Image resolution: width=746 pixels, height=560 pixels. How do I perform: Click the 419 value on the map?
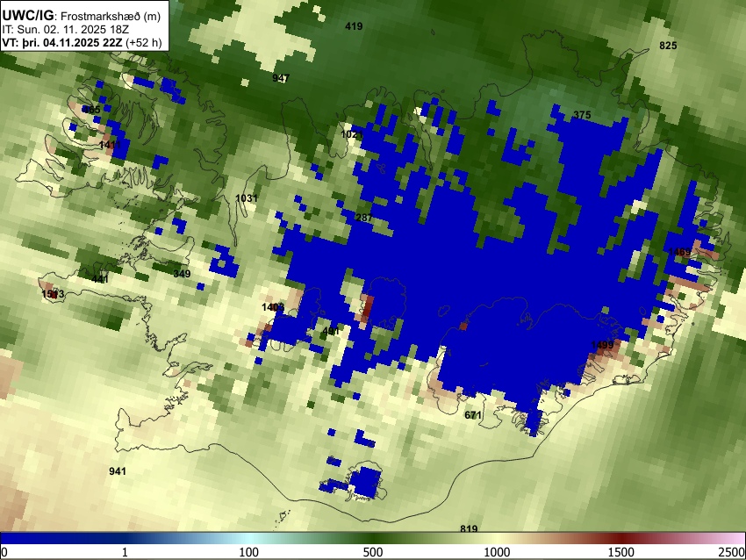(354, 26)
